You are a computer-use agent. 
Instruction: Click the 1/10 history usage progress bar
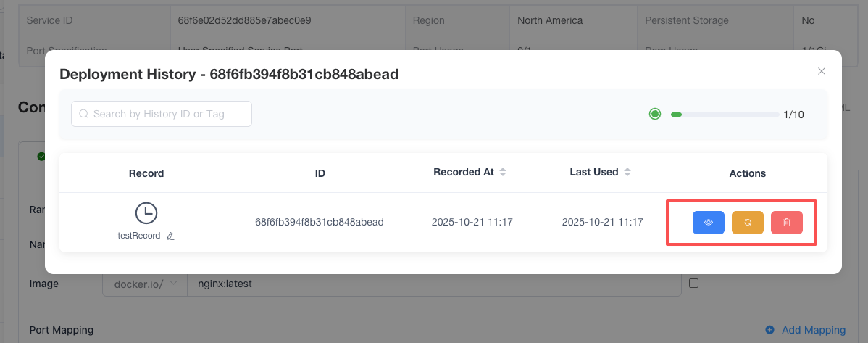pos(725,114)
